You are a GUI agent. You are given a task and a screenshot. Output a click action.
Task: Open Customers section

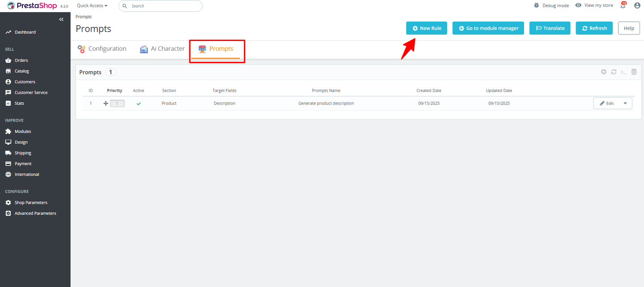(25, 82)
